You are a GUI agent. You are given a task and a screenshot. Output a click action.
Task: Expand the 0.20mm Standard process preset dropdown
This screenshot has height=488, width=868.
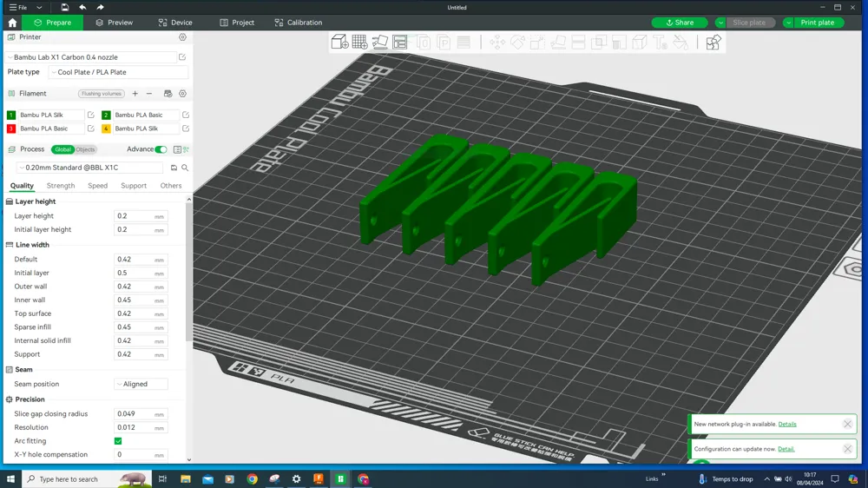pyautogui.click(x=90, y=168)
